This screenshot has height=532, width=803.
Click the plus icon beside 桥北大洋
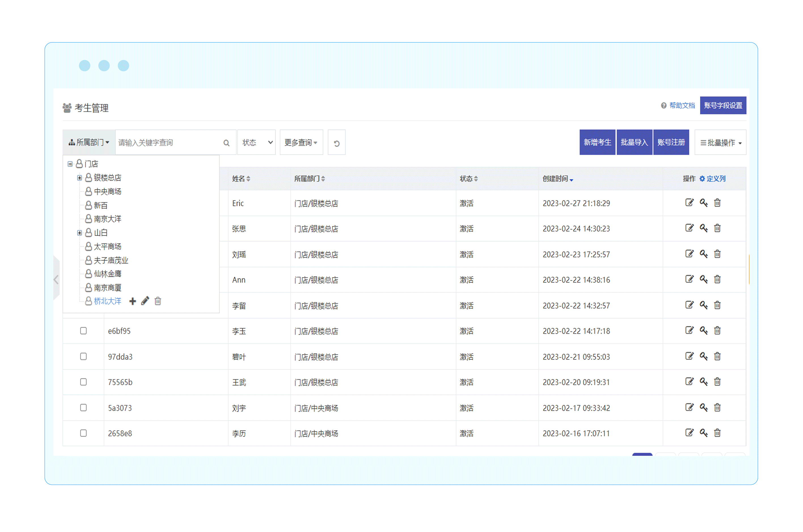coord(132,301)
